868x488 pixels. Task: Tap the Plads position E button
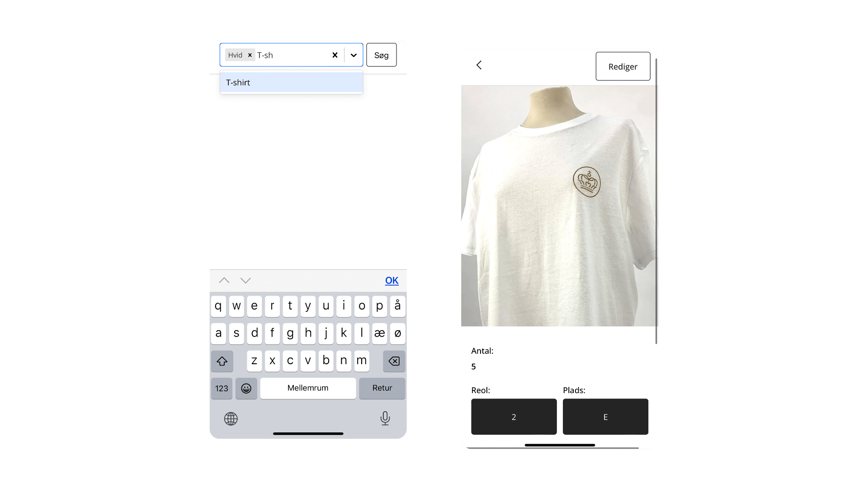[x=605, y=417]
